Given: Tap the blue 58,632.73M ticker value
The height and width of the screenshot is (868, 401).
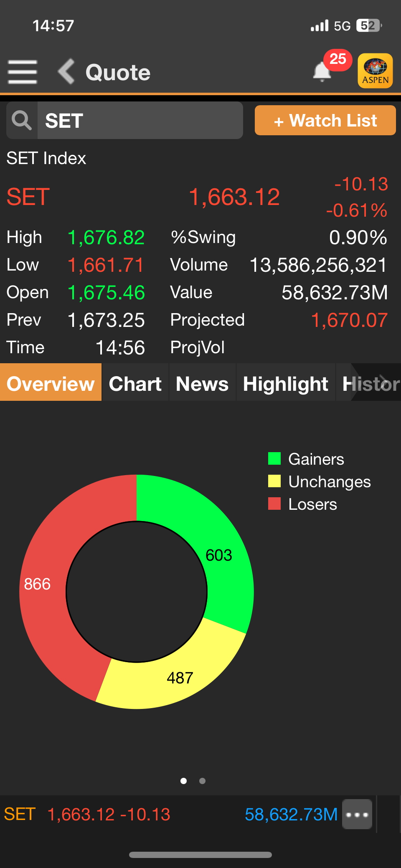Looking at the screenshot, I should (291, 815).
